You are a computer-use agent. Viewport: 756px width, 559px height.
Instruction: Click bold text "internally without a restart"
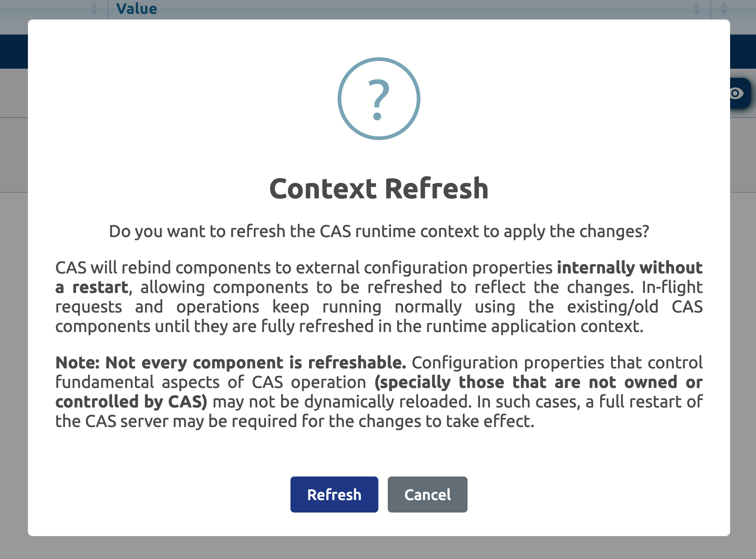coord(629,268)
